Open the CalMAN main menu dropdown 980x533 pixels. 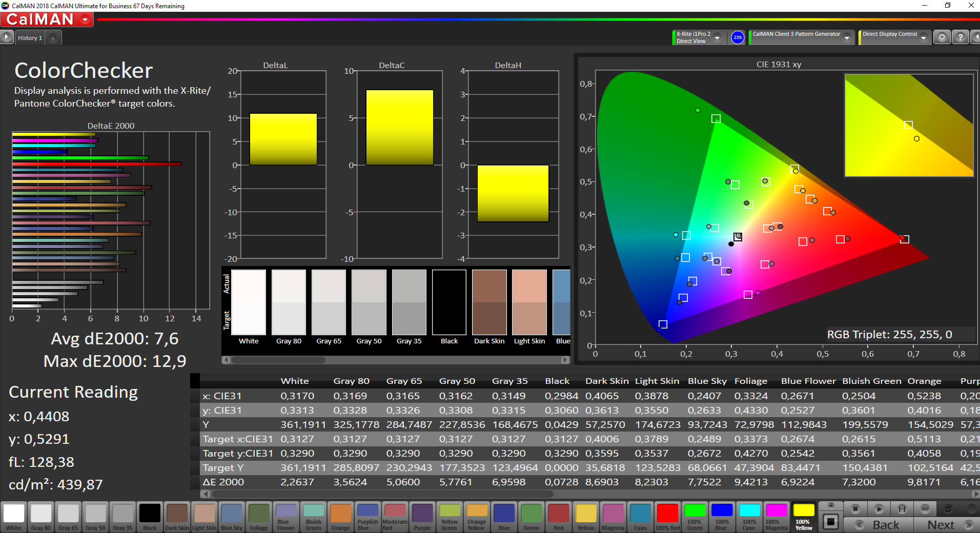coord(85,19)
